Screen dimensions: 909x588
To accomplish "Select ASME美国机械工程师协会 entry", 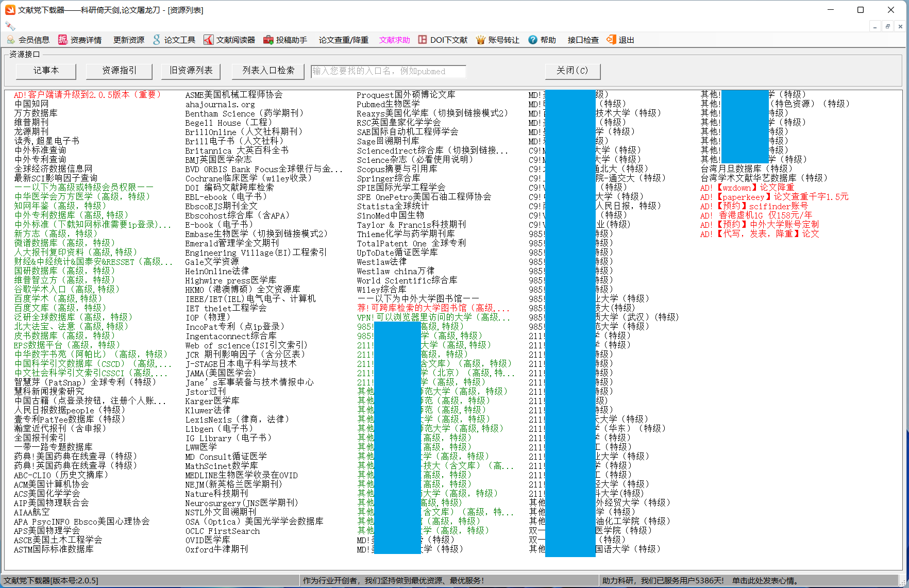I will [234, 95].
